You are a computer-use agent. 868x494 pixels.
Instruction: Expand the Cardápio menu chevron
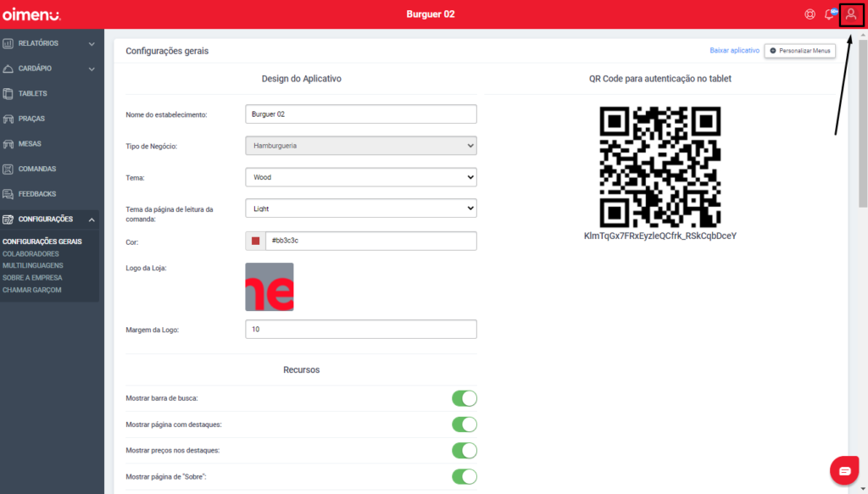92,69
